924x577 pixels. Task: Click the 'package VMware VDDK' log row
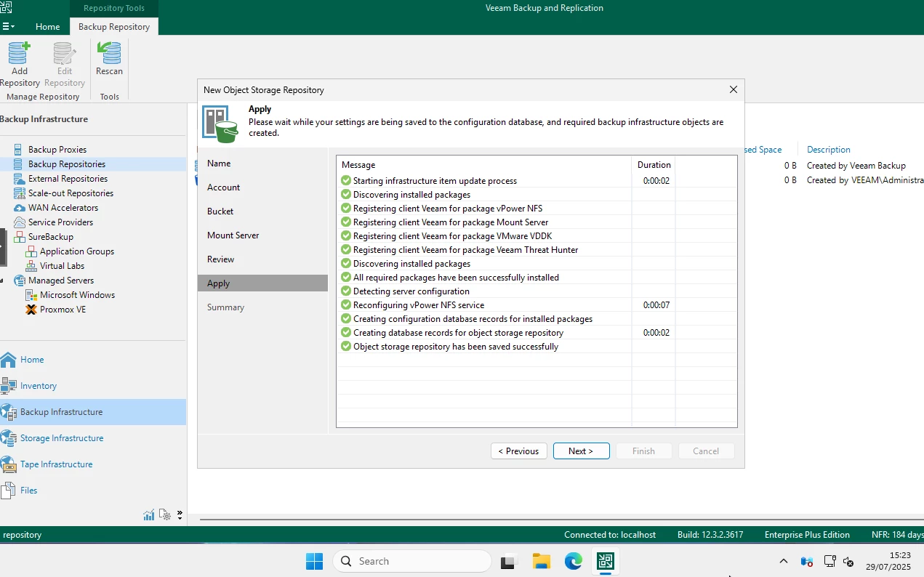pyautogui.click(x=537, y=236)
